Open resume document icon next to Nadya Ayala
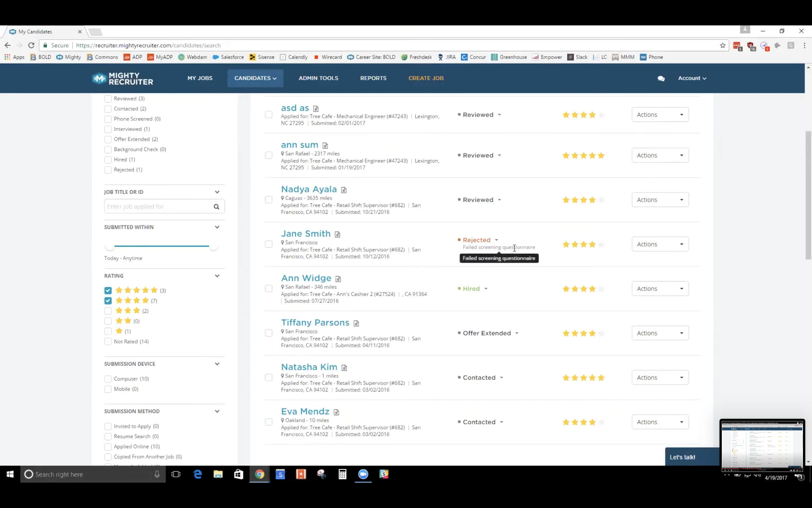This screenshot has height=508, width=812. click(x=344, y=190)
